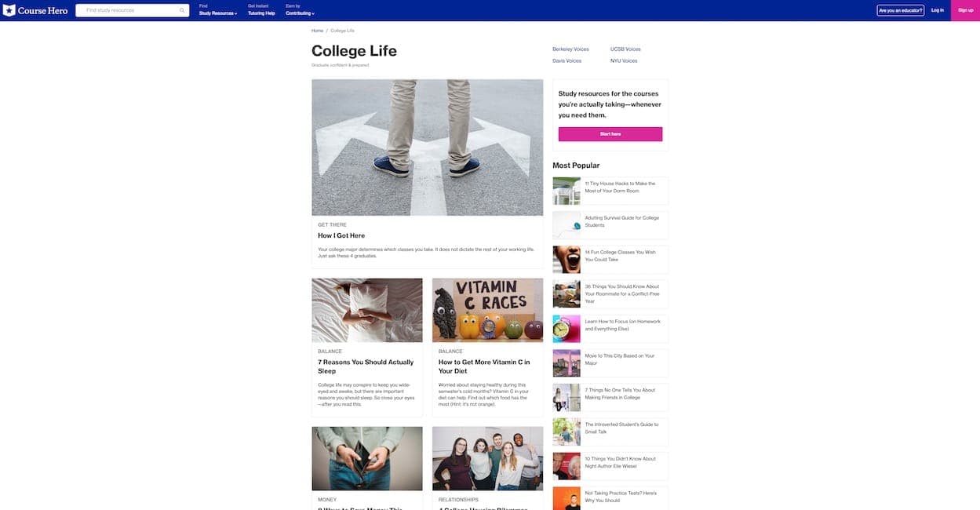Click the empty wallet money article image
Screen dimensions: 980x510
click(367, 458)
